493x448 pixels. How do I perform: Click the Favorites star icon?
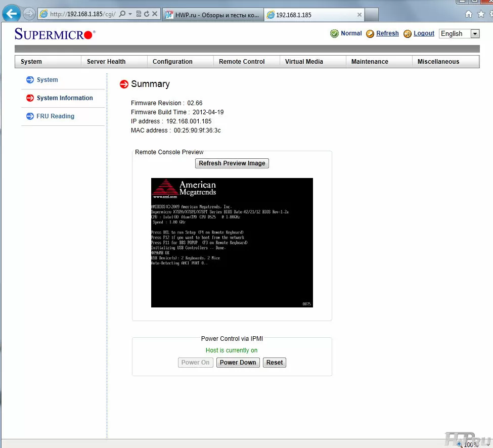pos(481,14)
